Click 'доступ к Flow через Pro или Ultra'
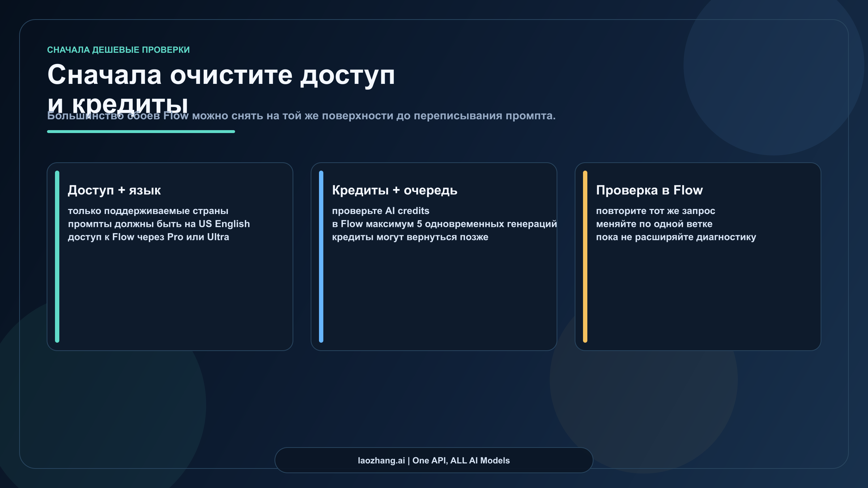Image resolution: width=868 pixels, height=488 pixels. (149, 237)
